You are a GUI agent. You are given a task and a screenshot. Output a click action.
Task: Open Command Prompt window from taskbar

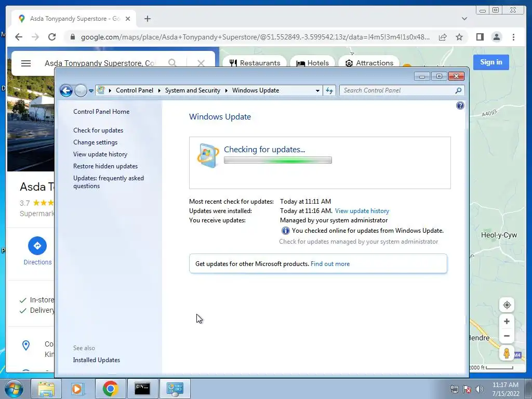(142, 389)
